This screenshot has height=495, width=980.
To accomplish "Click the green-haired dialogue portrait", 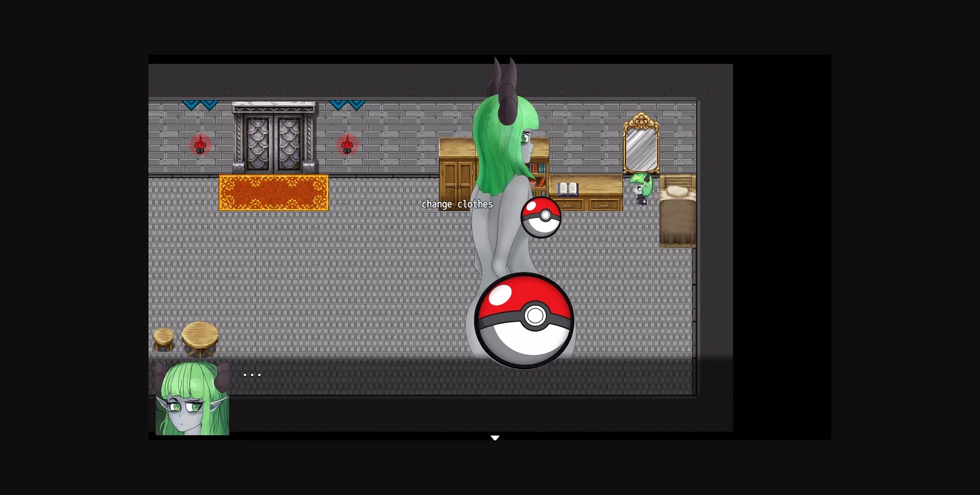I will pos(192,398).
